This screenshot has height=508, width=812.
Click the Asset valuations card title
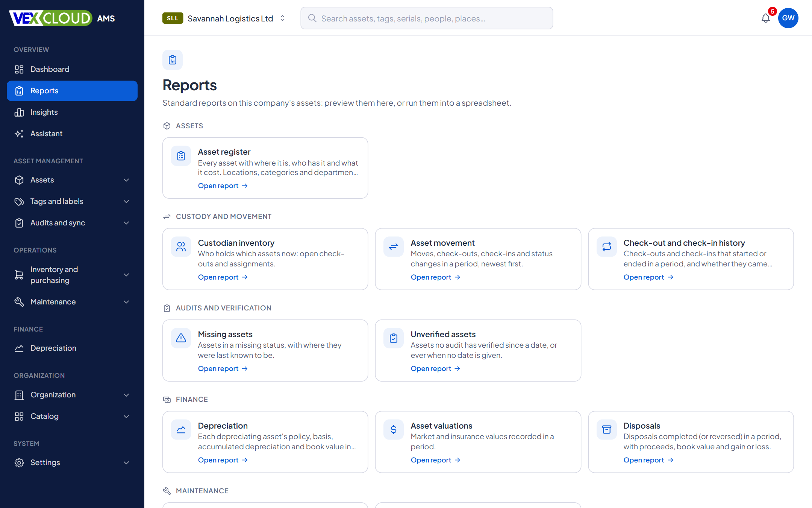click(x=441, y=426)
